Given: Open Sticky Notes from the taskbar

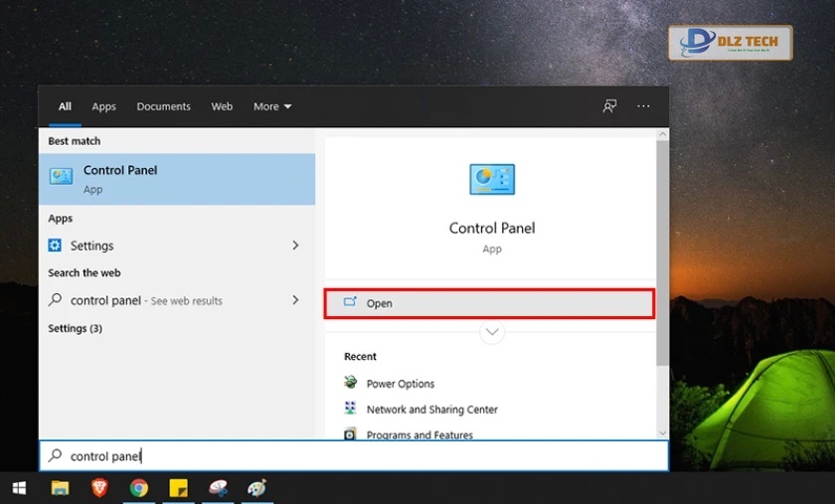Looking at the screenshot, I should click(x=178, y=488).
